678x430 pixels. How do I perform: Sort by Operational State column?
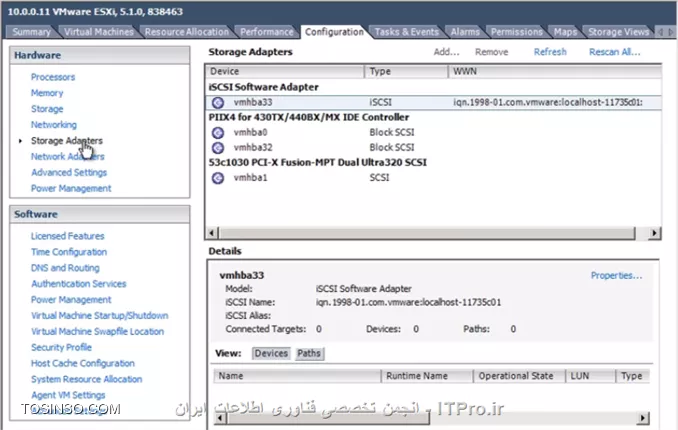coord(519,376)
